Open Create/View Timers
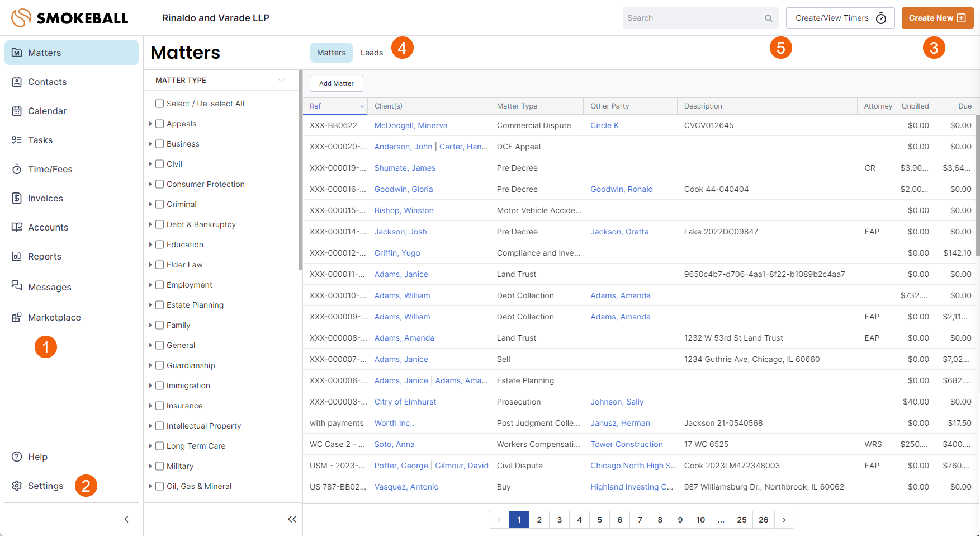 (x=840, y=18)
